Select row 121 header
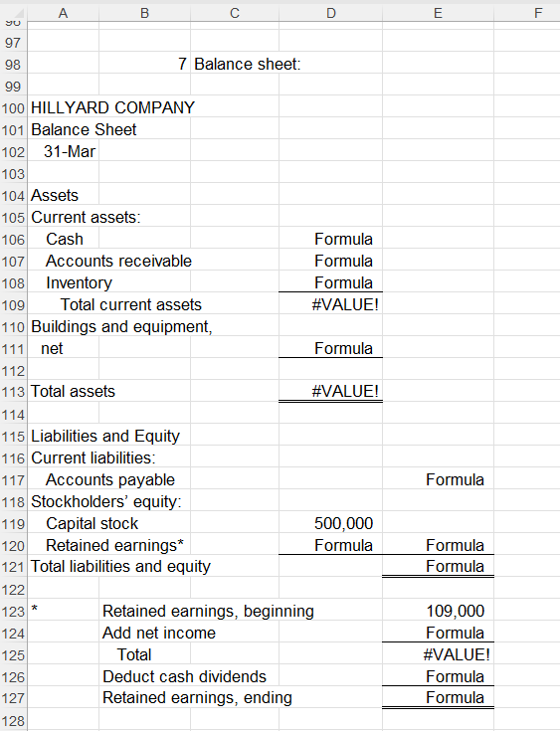The height and width of the screenshot is (731, 560). click(x=13, y=567)
